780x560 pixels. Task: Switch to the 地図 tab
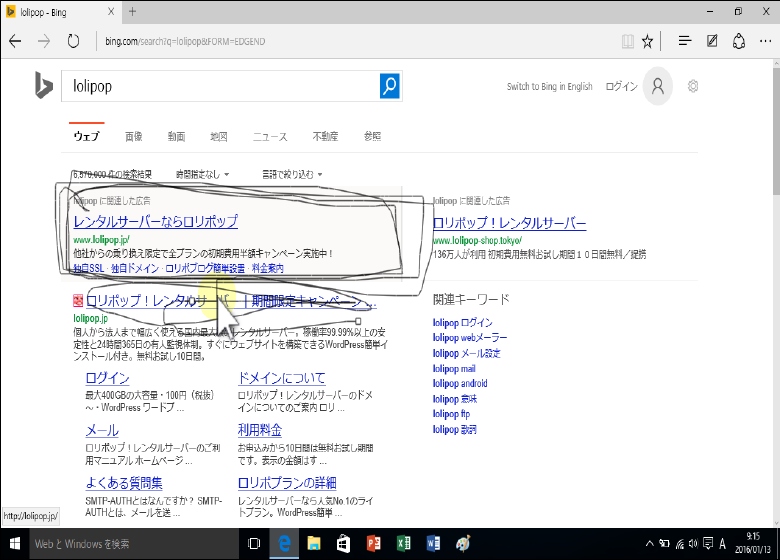click(x=218, y=136)
